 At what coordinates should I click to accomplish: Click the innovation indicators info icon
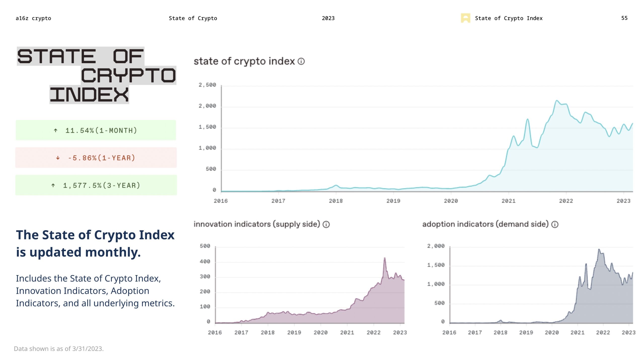point(326,224)
